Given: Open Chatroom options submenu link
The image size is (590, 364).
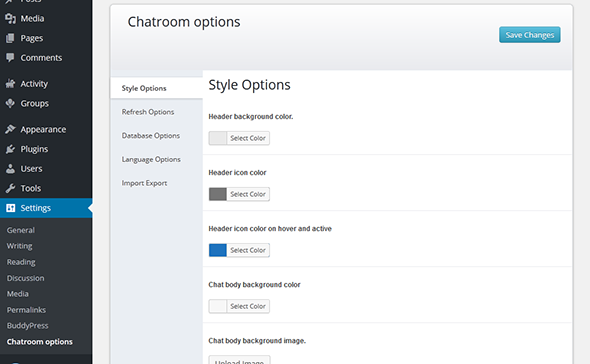Looking at the screenshot, I should coord(40,342).
